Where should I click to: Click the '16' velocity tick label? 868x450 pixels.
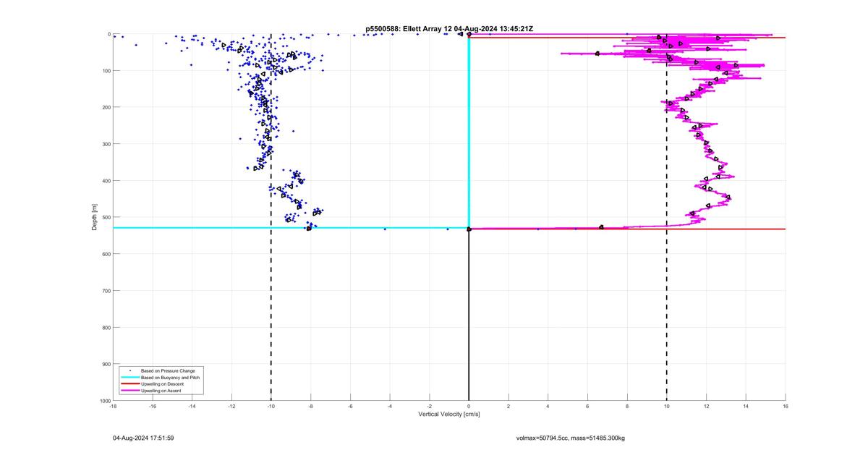point(786,406)
